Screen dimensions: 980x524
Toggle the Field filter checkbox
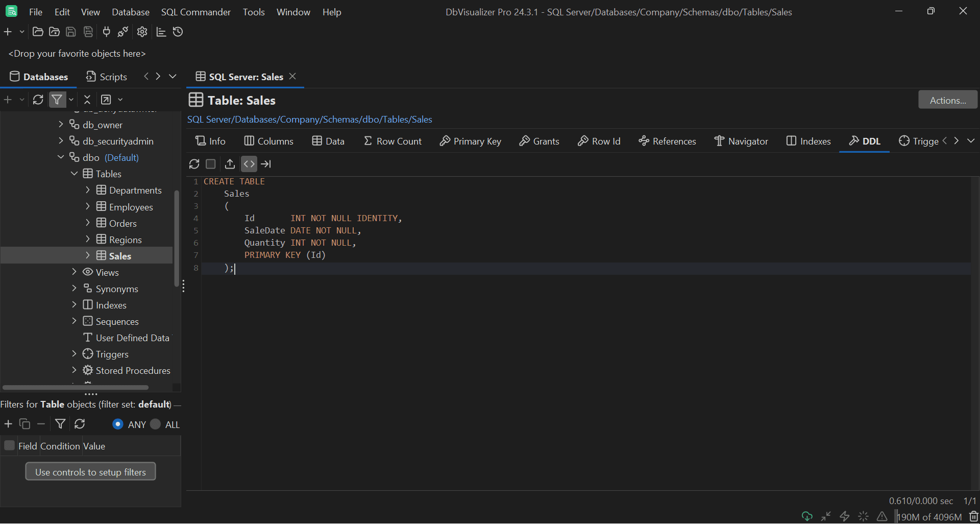[9, 445]
